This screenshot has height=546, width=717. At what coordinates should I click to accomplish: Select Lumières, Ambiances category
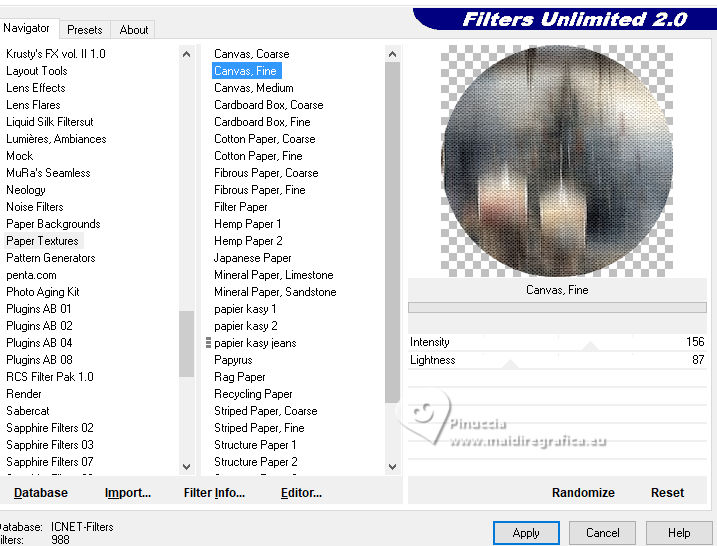click(56, 139)
